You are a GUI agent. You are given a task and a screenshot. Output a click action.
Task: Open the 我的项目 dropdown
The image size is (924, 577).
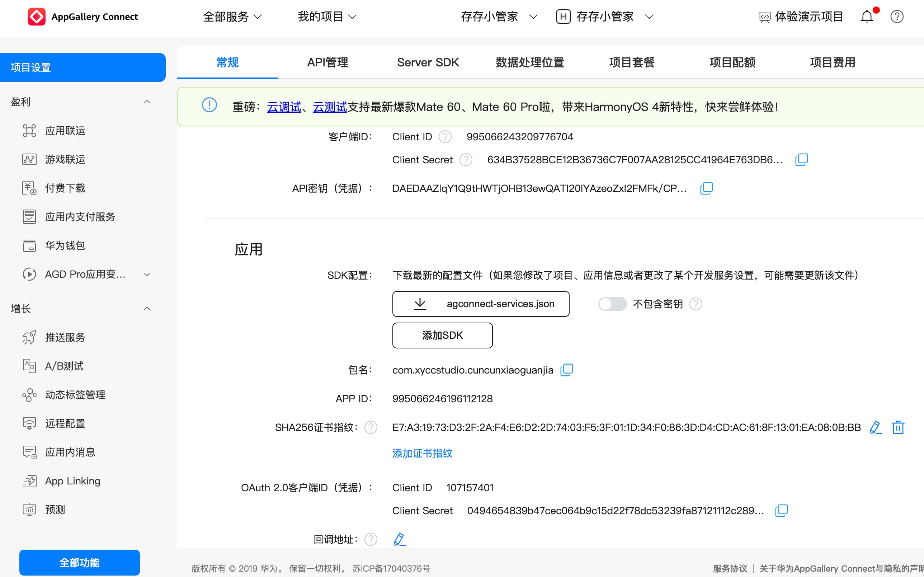[327, 17]
